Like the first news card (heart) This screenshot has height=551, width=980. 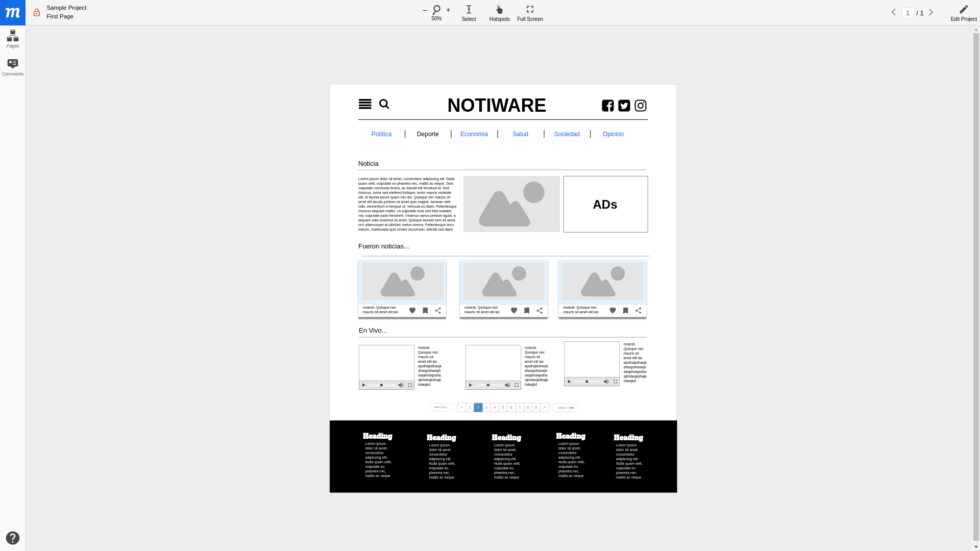(x=412, y=311)
